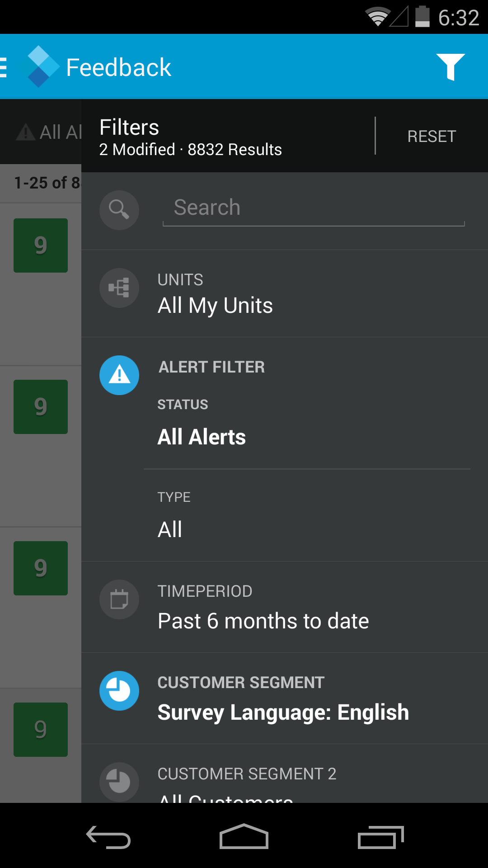Open the All My Units selector
Image resolution: width=488 pixels, height=868 pixels.
click(215, 305)
